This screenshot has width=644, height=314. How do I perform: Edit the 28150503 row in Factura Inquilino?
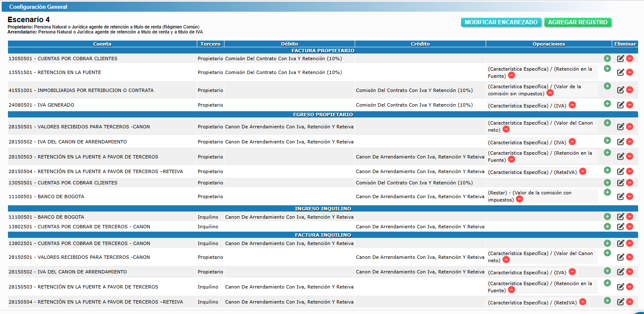pos(621,287)
